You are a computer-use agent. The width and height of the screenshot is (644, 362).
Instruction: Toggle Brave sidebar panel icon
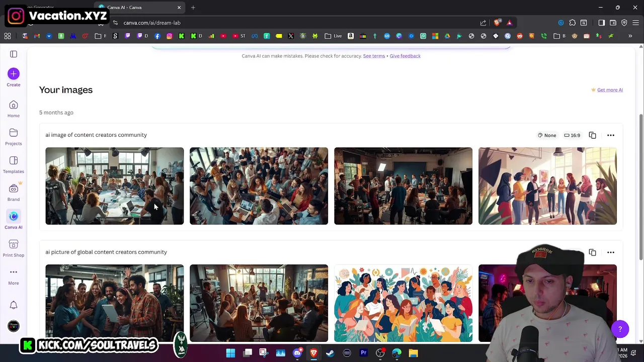(601, 23)
